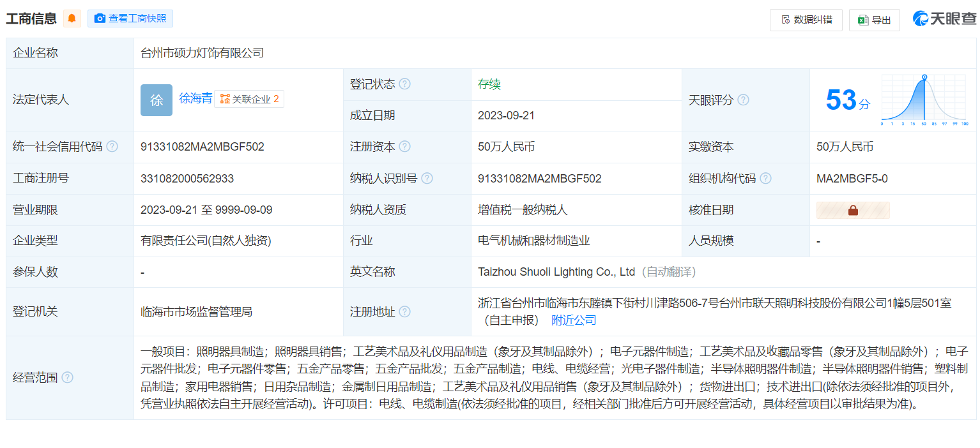Click help icon next to 登记状态

click(405, 84)
